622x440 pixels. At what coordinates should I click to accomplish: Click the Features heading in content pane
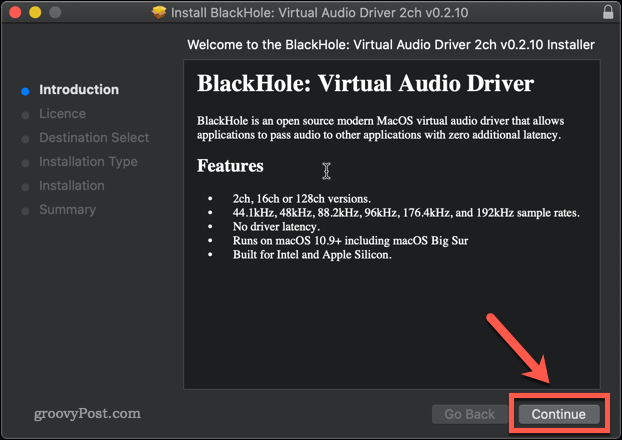[x=230, y=165]
